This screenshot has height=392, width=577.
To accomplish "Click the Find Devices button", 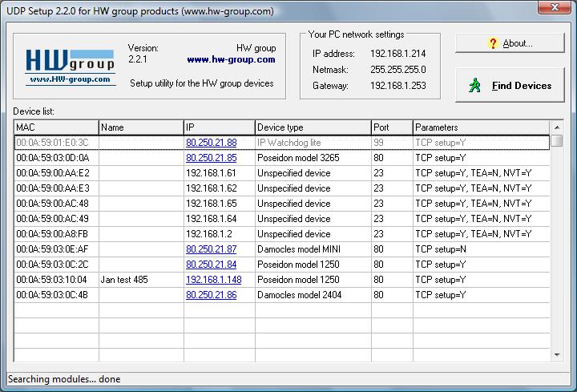I will pos(510,85).
